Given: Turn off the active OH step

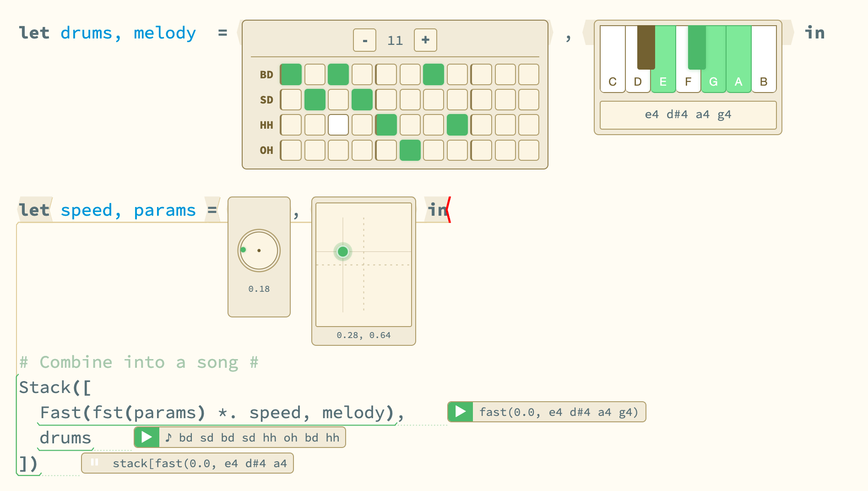Looking at the screenshot, I should [410, 150].
